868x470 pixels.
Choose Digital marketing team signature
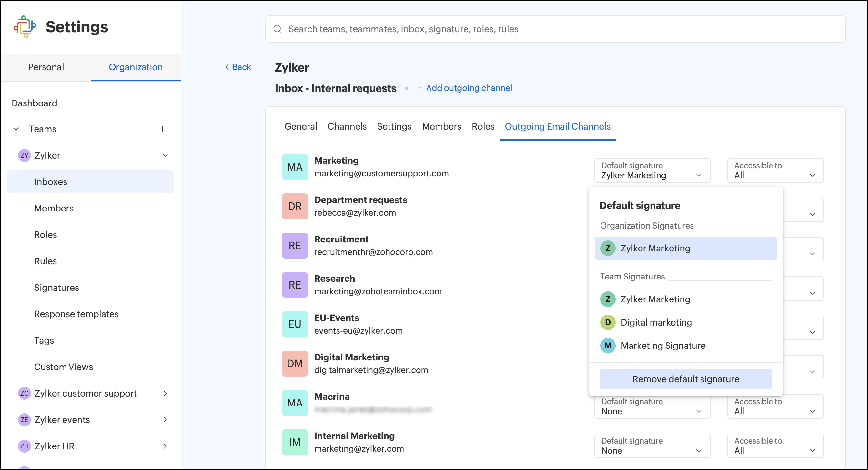click(x=686, y=322)
